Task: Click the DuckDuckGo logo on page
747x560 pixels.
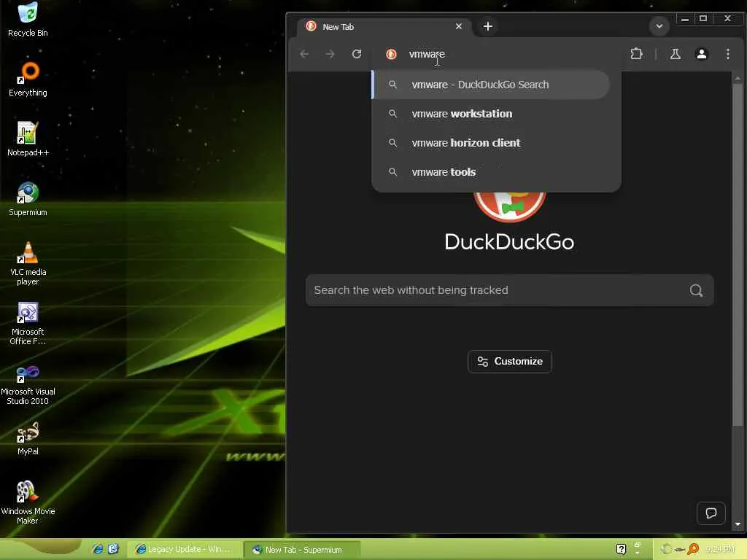Action: [509, 208]
